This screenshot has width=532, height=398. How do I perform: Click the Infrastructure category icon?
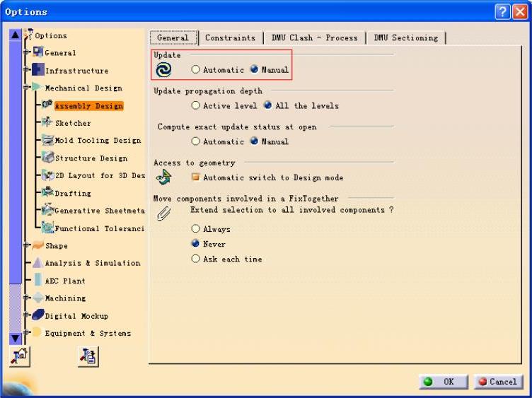point(38,69)
